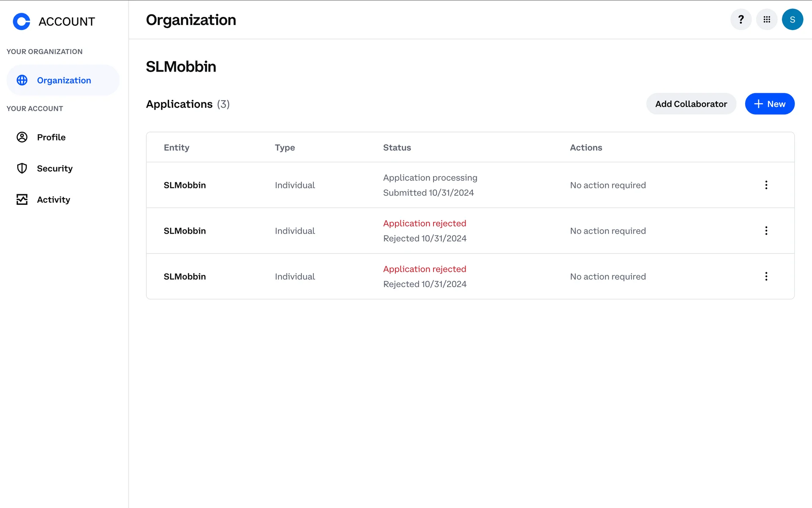Open three-dot menu for last application row

(766, 276)
